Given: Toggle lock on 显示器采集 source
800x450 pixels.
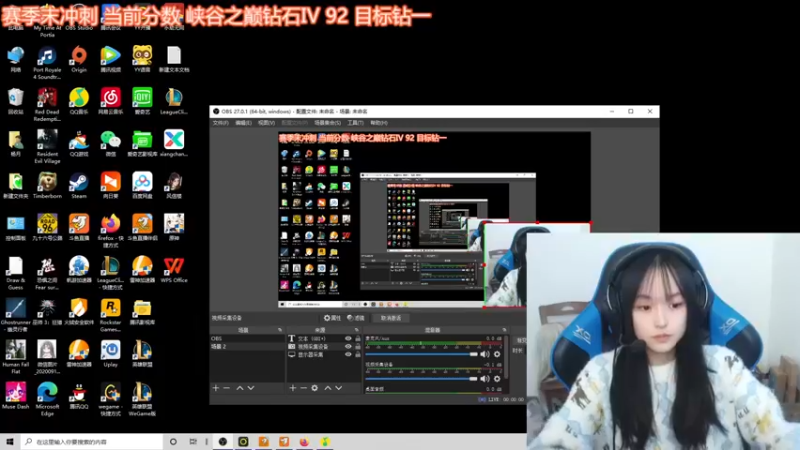Looking at the screenshot, I should tap(358, 355).
